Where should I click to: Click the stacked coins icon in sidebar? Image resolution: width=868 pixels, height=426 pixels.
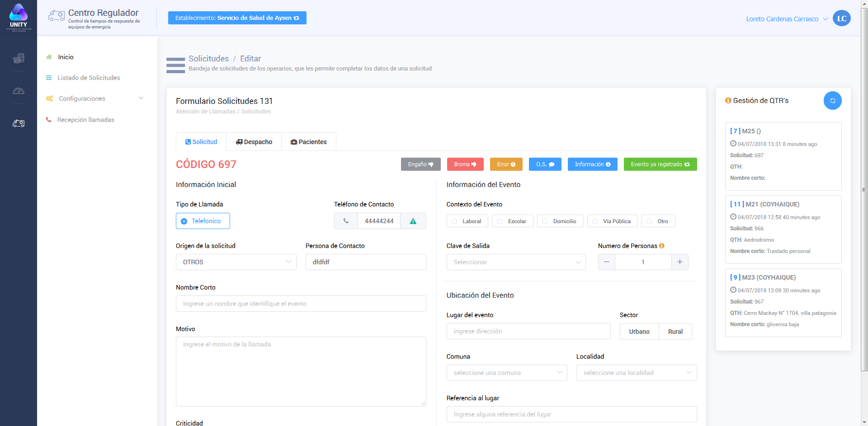pyautogui.click(x=19, y=58)
